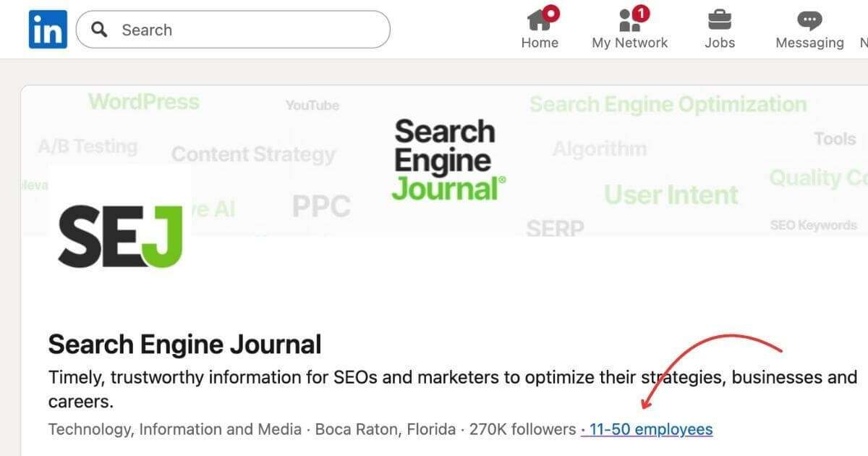Click the Search Engine Journal company name
The height and width of the screenshot is (456, 868).
coord(184,344)
